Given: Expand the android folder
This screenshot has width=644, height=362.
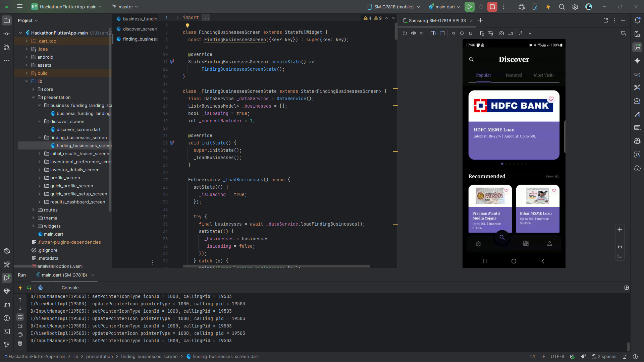Looking at the screenshot, I should (27, 57).
